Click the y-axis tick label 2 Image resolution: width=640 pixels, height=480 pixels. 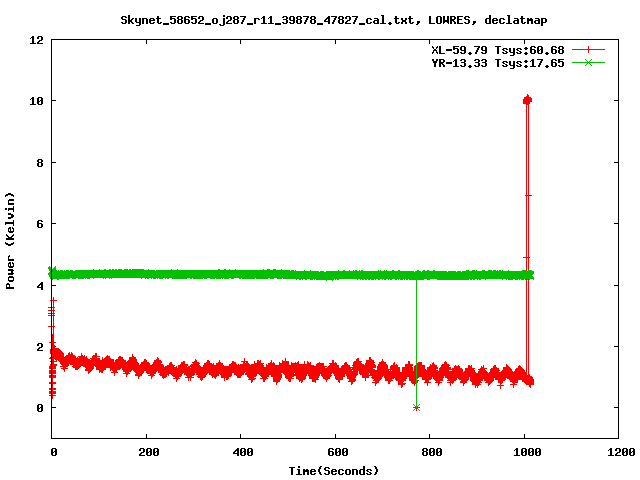tap(40, 347)
